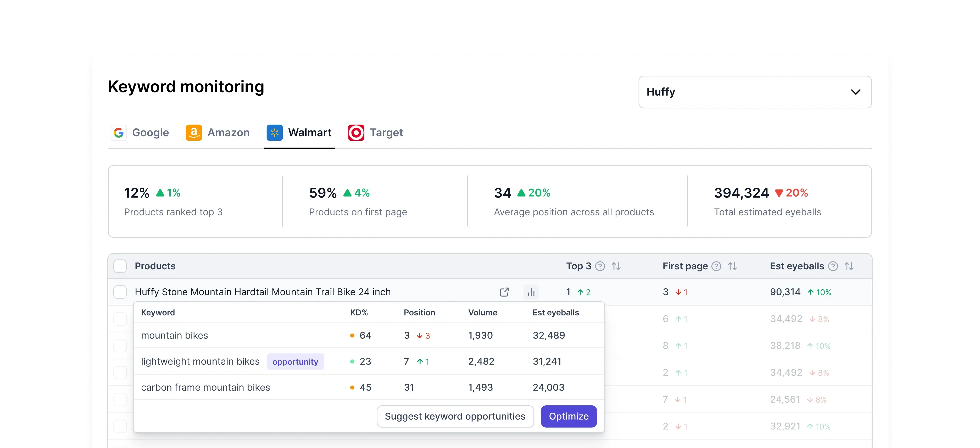Click Est eyeballs help question icon
Viewport: 980px width, 448px height.
tap(833, 266)
